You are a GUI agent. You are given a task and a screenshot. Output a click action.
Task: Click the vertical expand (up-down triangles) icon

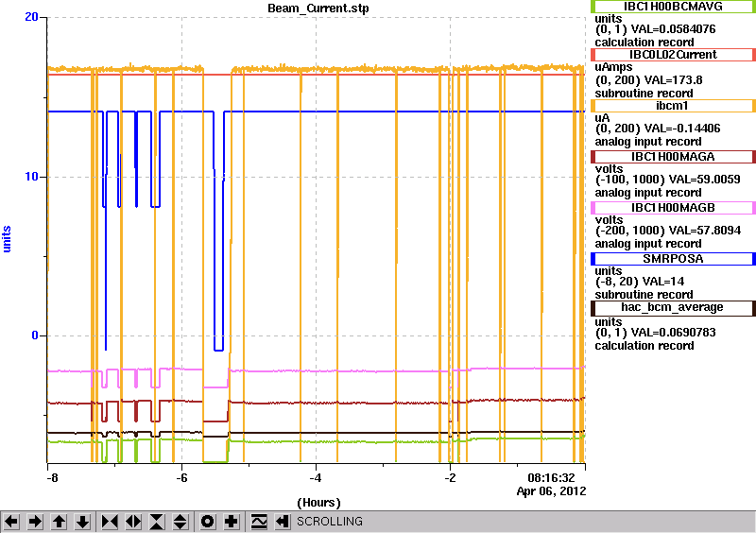tap(180, 522)
